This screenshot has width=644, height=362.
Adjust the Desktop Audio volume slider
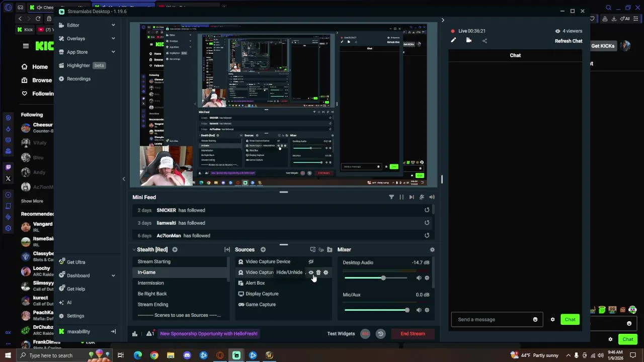[377, 278]
